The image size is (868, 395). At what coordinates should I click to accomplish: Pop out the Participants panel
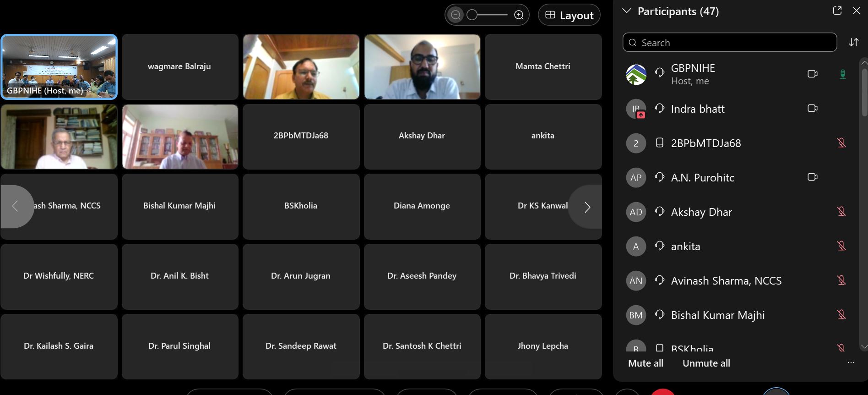coord(837,11)
